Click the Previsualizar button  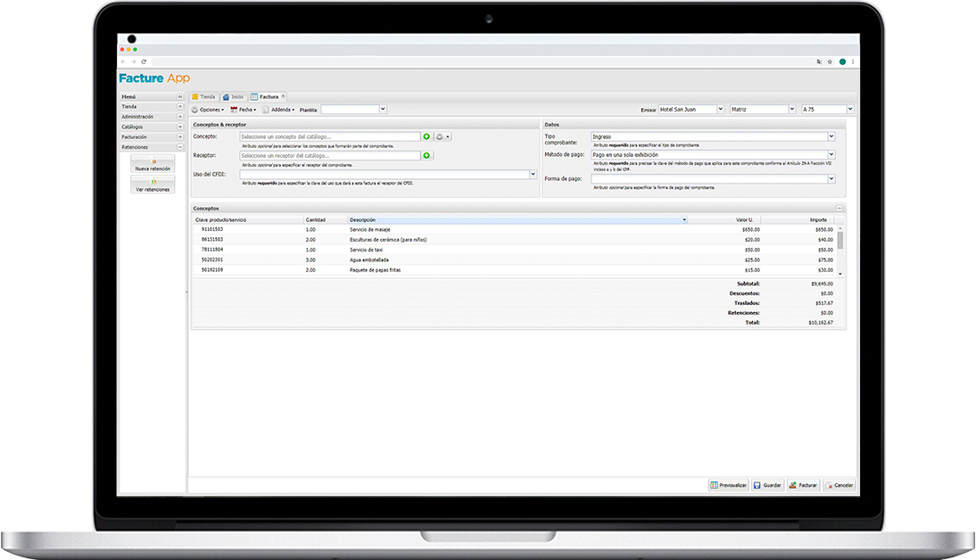(x=728, y=485)
